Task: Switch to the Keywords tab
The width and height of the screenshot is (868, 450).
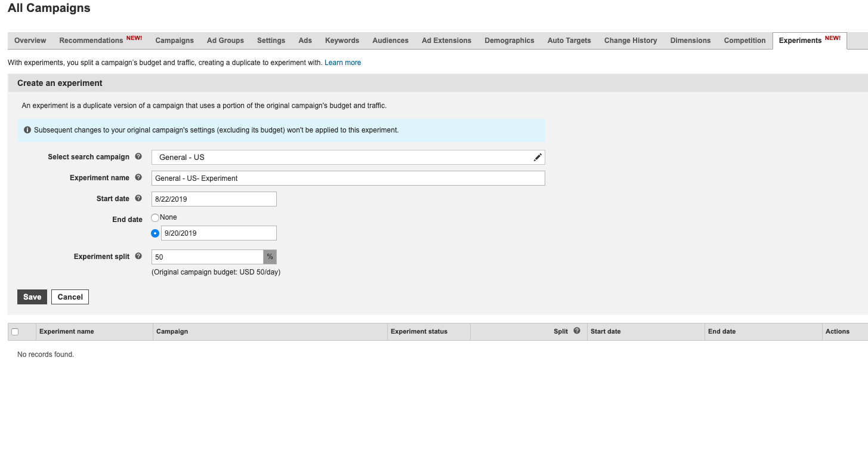Action: click(x=342, y=41)
